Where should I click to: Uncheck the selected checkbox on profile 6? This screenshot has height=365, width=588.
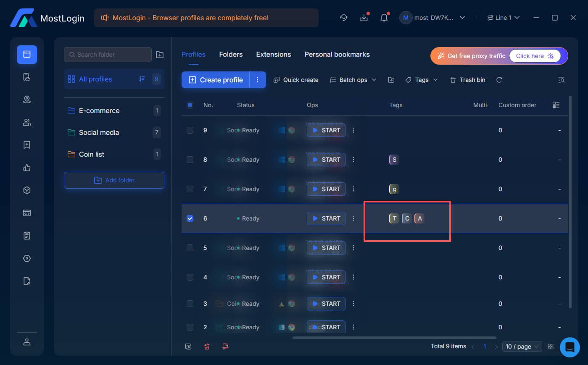pos(190,218)
